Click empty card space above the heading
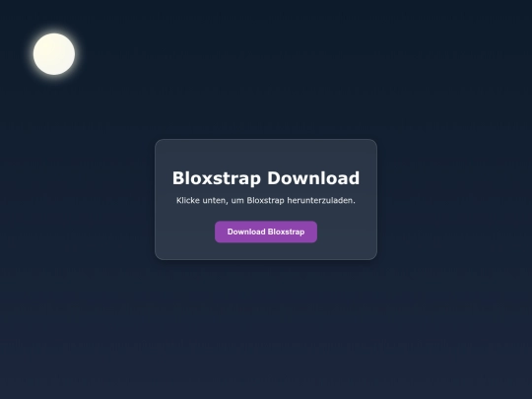Viewport: 532px width, 399px height. coord(266,155)
